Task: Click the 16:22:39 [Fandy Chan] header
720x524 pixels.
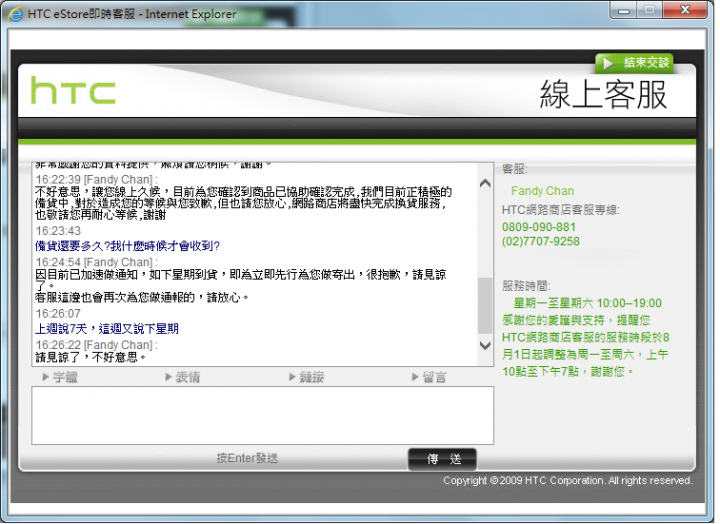Action: click(x=96, y=179)
